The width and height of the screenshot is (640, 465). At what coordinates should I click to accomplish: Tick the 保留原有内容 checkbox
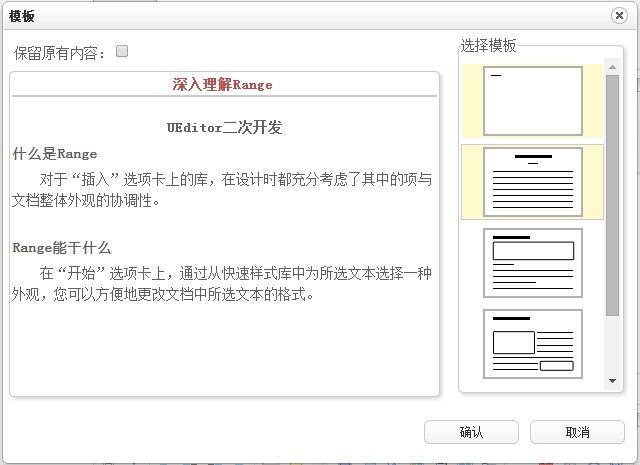coord(123,51)
